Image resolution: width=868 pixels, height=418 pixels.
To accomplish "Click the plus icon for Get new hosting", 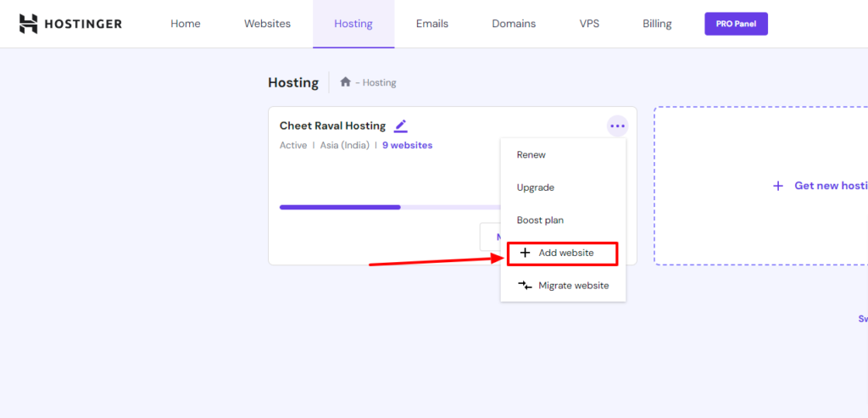I will (778, 186).
